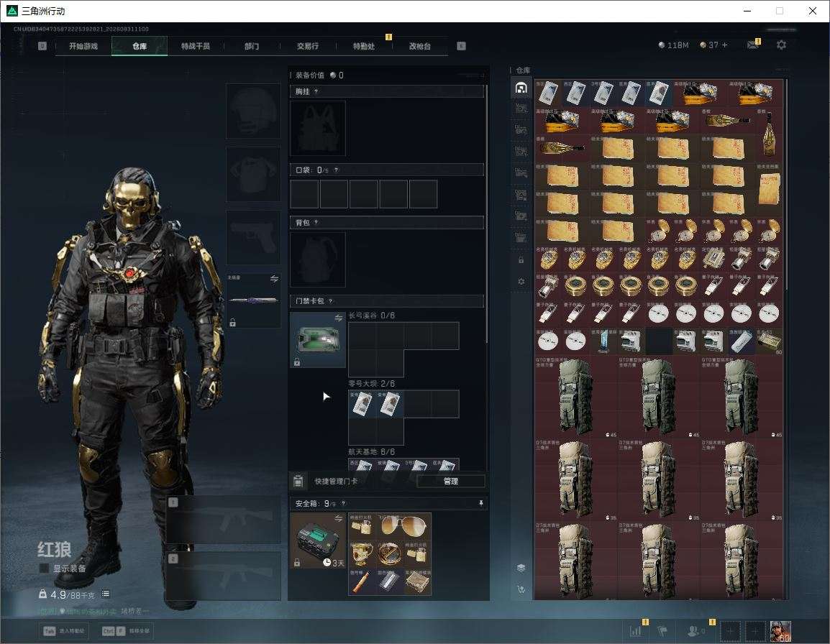Open the 特勤处 tab
The width and height of the screenshot is (830, 644).
tap(364, 46)
